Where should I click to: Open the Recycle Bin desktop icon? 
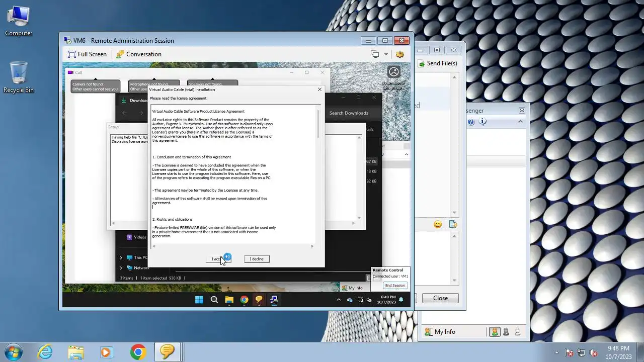click(x=19, y=77)
